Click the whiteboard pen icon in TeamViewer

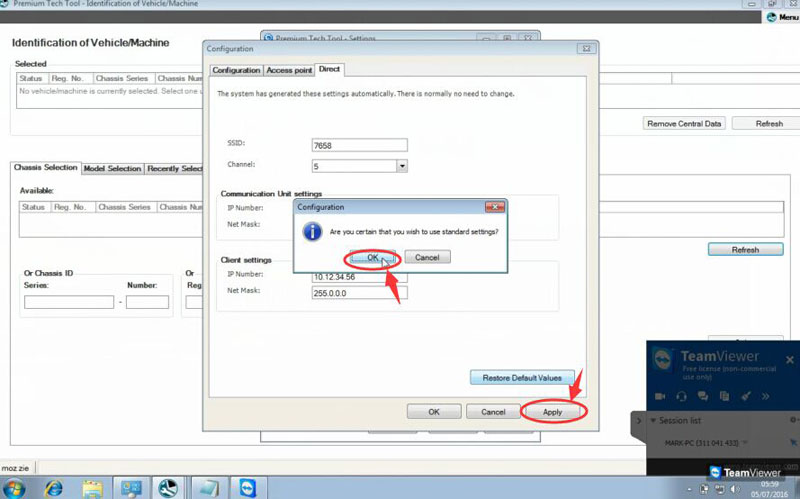(745, 396)
